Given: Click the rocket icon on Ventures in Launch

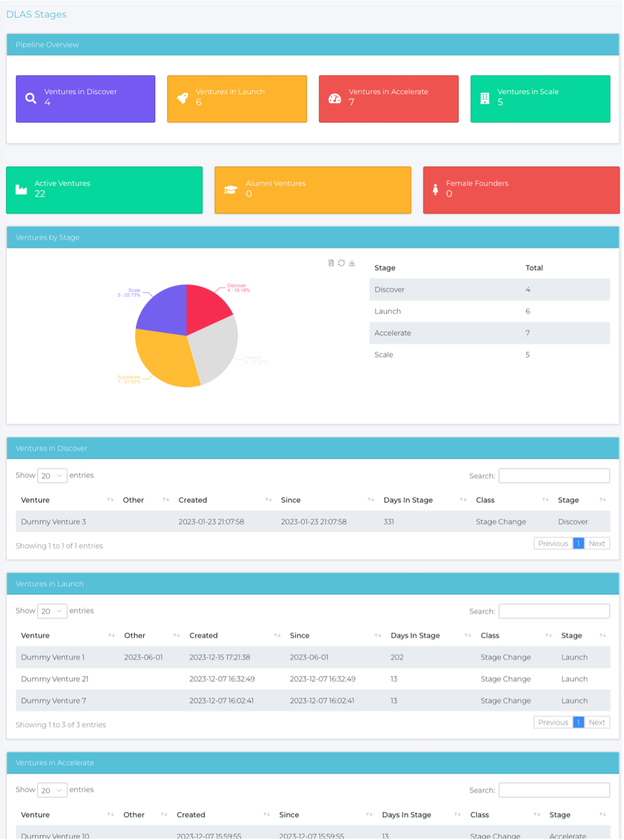Looking at the screenshot, I should point(182,99).
